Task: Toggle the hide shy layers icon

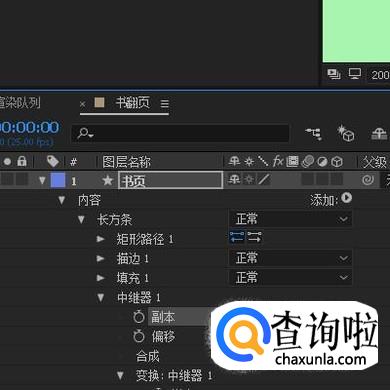Action: [379, 134]
